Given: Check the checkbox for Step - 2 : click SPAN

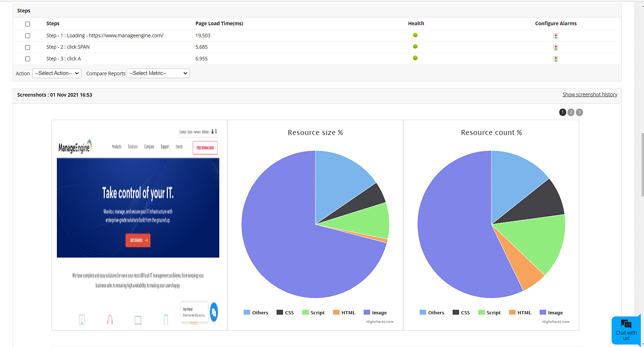Looking at the screenshot, I should pyautogui.click(x=27, y=47).
